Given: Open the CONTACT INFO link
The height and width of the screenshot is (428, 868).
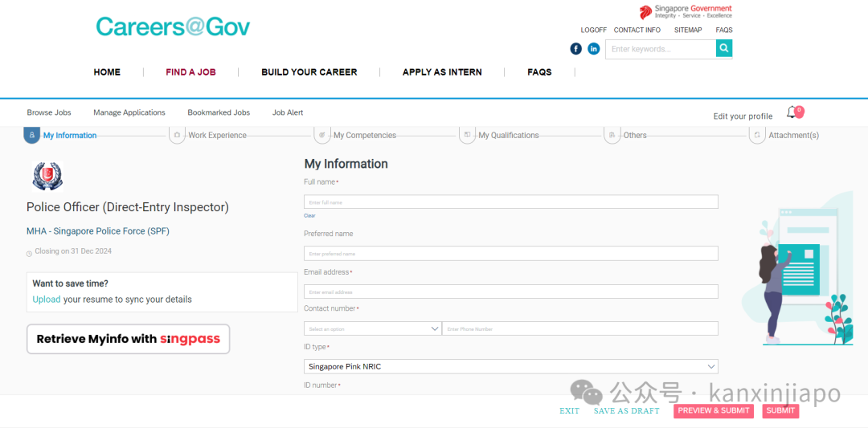Looking at the screenshot, I should [x=637, y=30].
